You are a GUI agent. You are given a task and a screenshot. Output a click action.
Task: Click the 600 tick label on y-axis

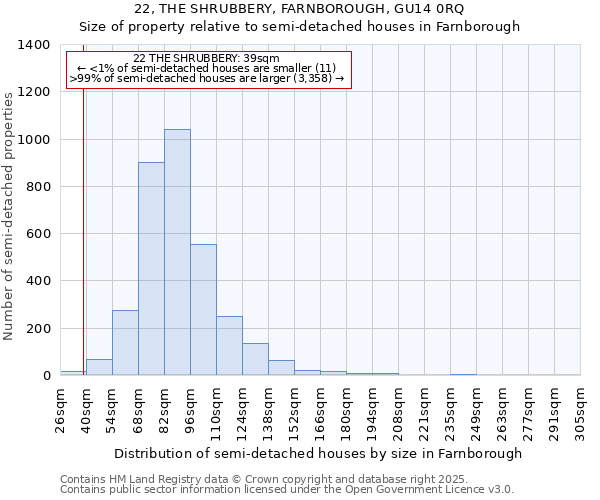pos(38,234)
